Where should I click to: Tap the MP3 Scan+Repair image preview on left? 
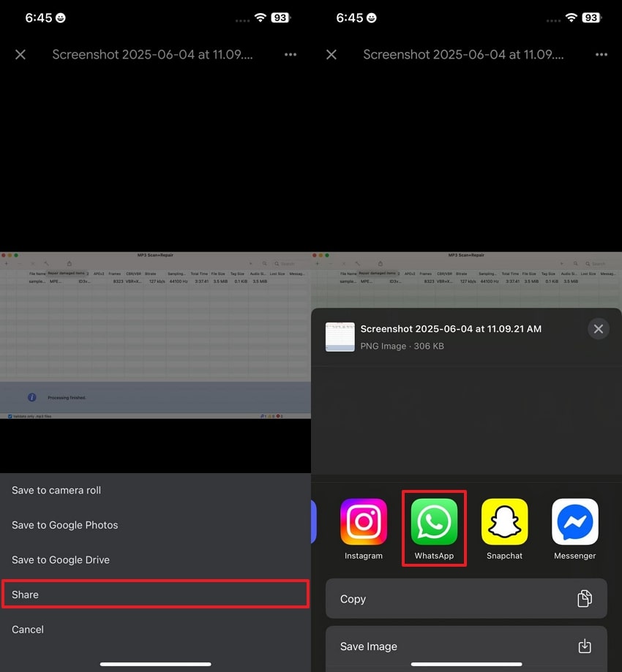155,336
